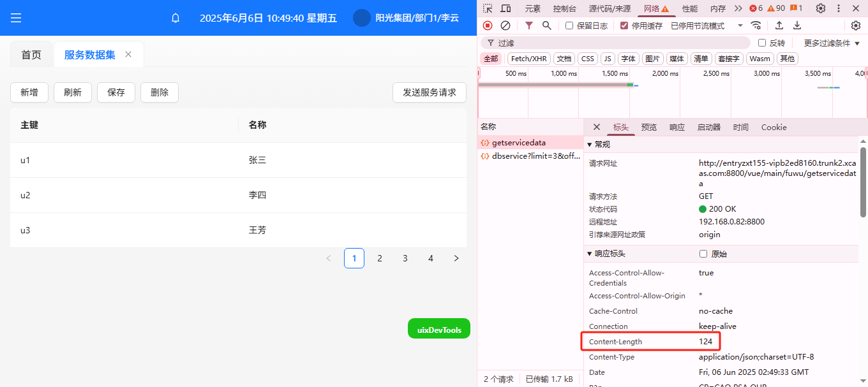The image size is (868, 387).
Task: Close the 服务数据集 tab
Action: (128, 54)
